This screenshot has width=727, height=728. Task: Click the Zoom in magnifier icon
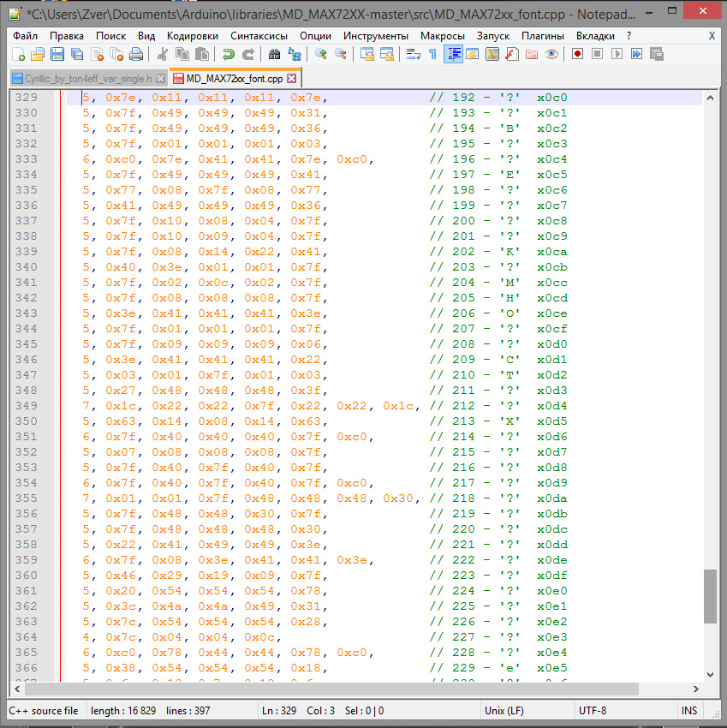click(321, 54)
